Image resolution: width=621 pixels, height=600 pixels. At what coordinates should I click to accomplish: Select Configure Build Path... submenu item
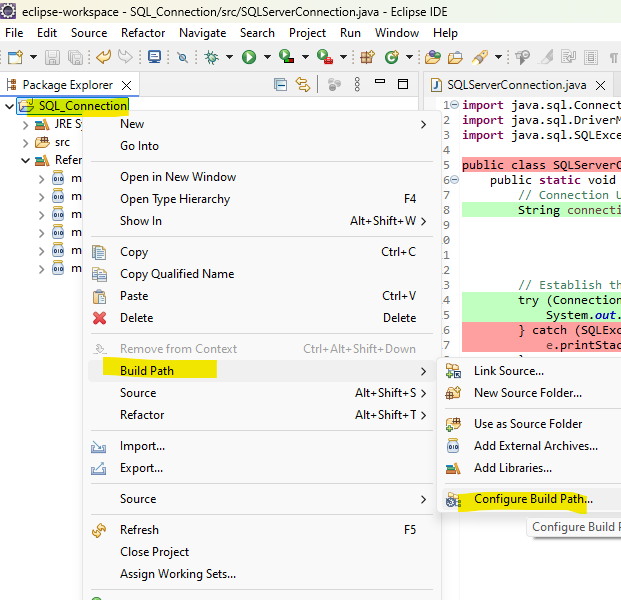pyautogui.click(x=533, y=499)
